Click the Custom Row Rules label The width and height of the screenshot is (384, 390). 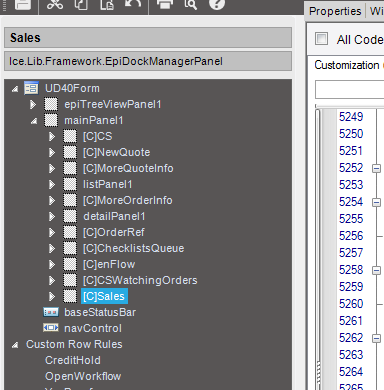coord(74,344)
